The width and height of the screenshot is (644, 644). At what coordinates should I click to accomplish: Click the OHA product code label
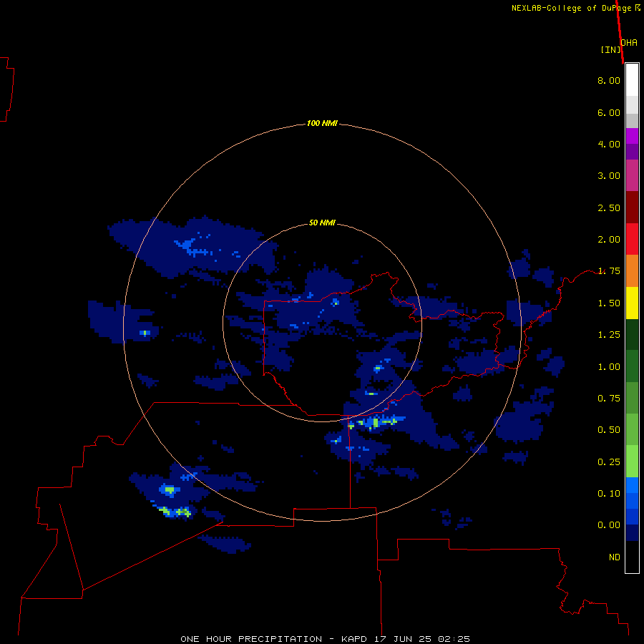tap(629, 43)
